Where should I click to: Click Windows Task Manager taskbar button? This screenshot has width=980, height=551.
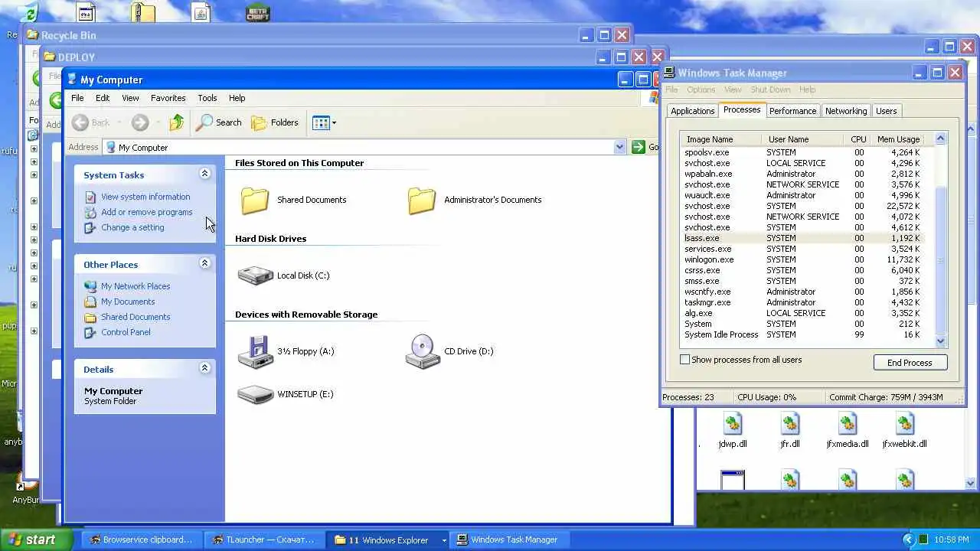[x=509, y=540]
